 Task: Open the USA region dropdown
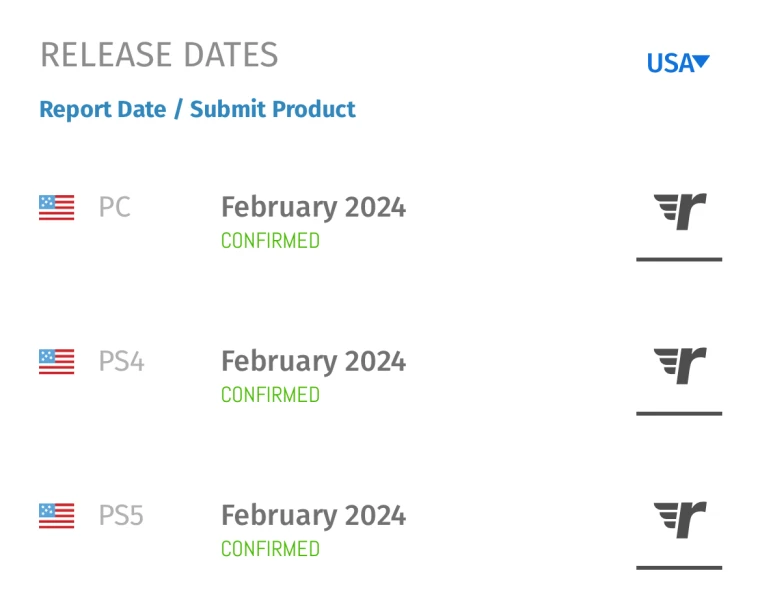click(x=678, y=63)
